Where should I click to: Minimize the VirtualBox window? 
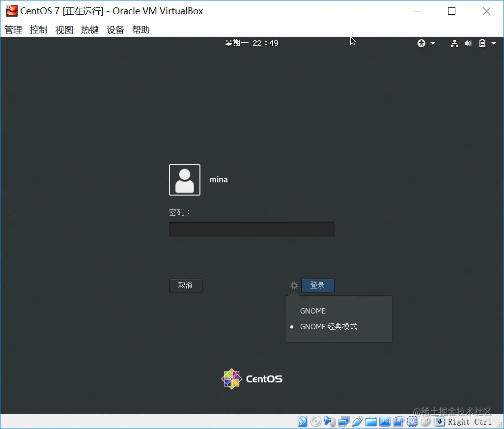418,11
